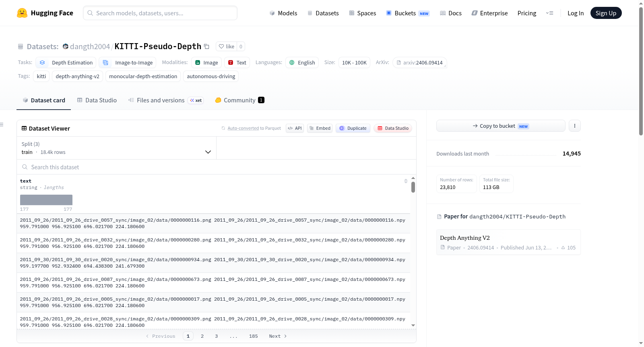Go to Pricing
This screenshot has width=644, height=347.
pyautogui.click(x=527, y=13)
